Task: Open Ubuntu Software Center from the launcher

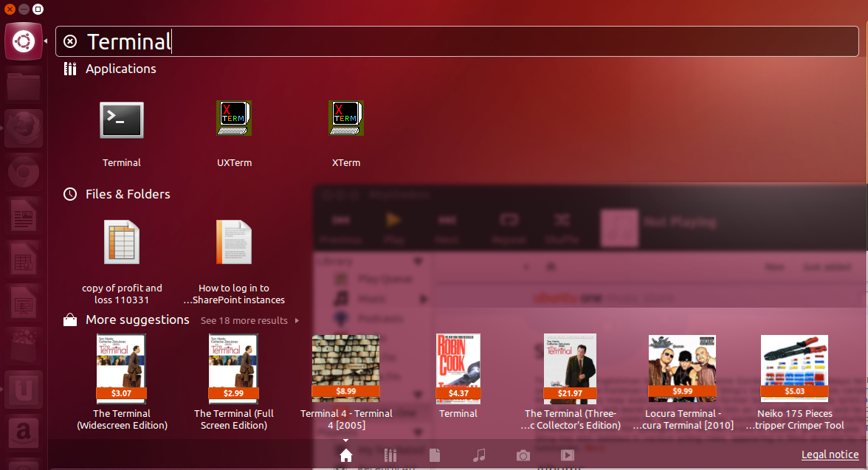Action: pos(24,346)
